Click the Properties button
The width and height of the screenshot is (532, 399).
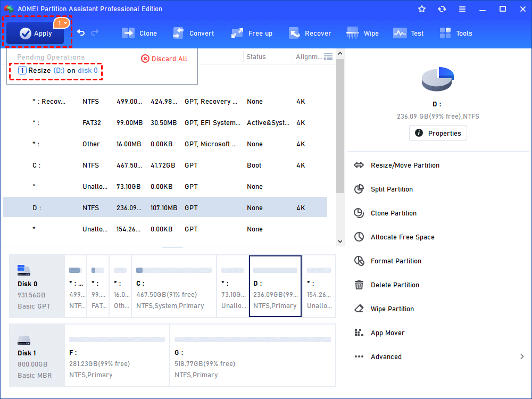pos(438,133)
